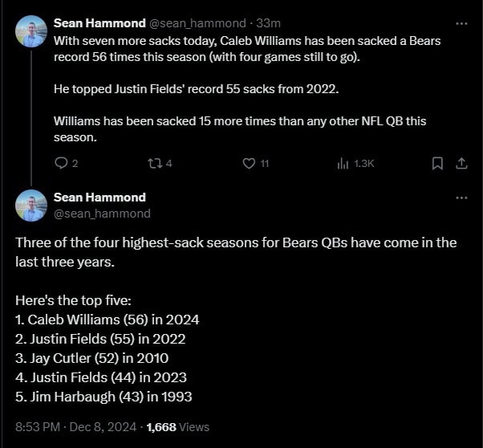This screenshot has height=448, width=483.
Task: Click the like count number 11
Action: tap(265, 163)
